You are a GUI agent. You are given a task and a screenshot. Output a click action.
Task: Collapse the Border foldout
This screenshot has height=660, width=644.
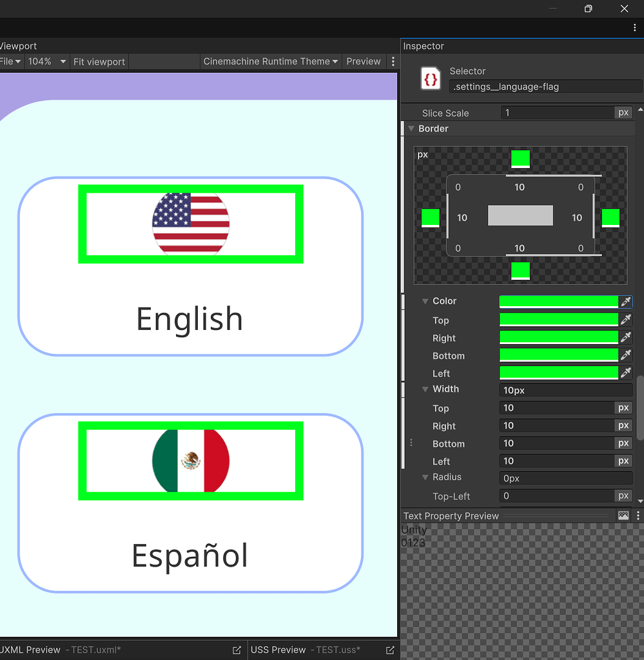(411, 128)
